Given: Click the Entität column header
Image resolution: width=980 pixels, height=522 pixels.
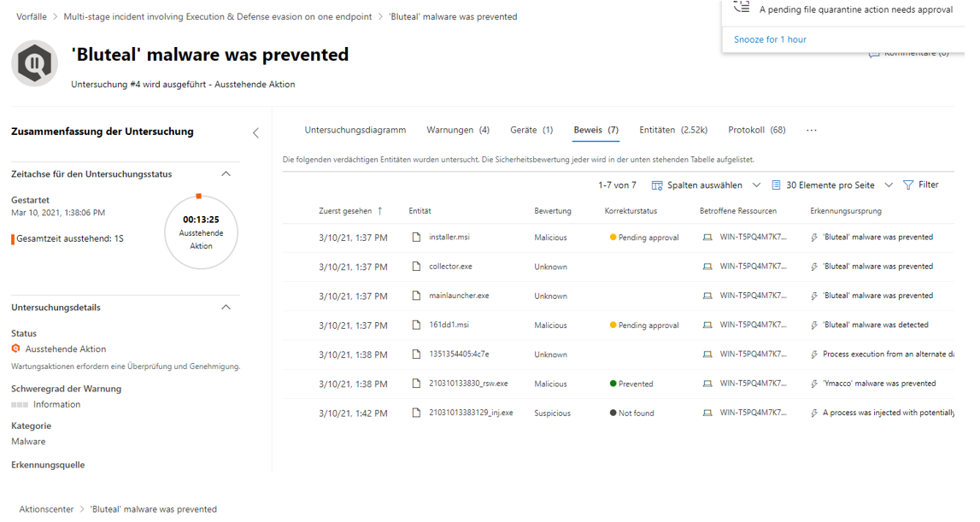Looking at the screenshot, I should click(420, 211).
